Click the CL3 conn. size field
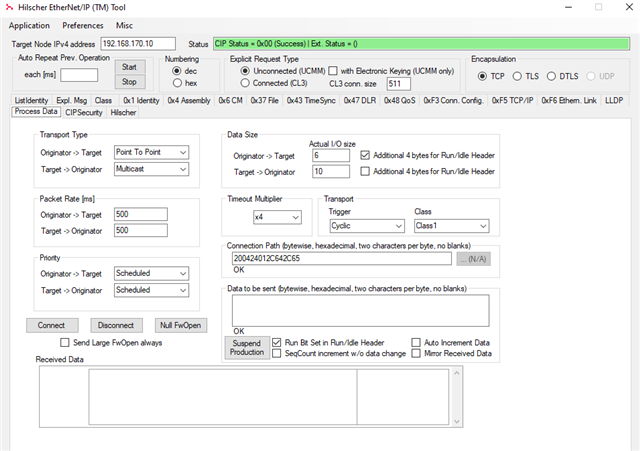 click(x=398, y=84)
